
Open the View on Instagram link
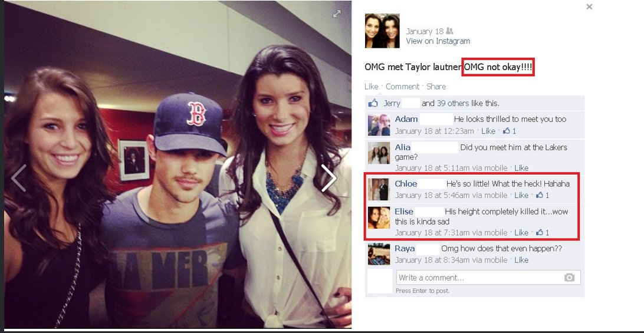click(x=438, y=41)
